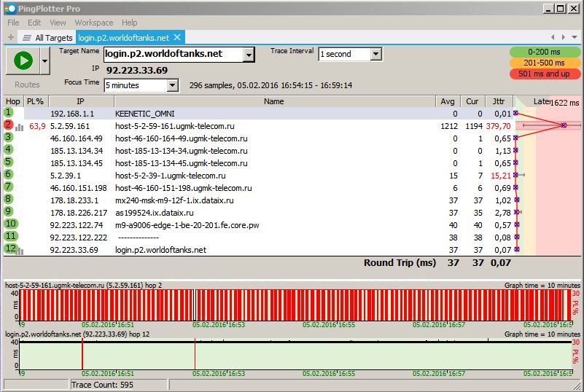Click the red 501 ms and up legend

pyautogui.click(x=545, y=74)
